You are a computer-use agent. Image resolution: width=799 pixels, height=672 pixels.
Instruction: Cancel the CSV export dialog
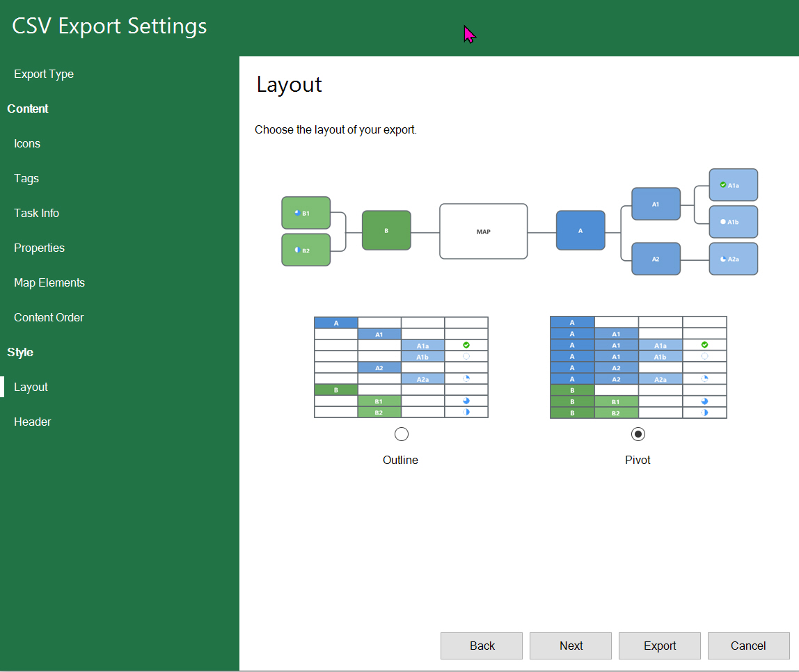[x=748, y=646]
